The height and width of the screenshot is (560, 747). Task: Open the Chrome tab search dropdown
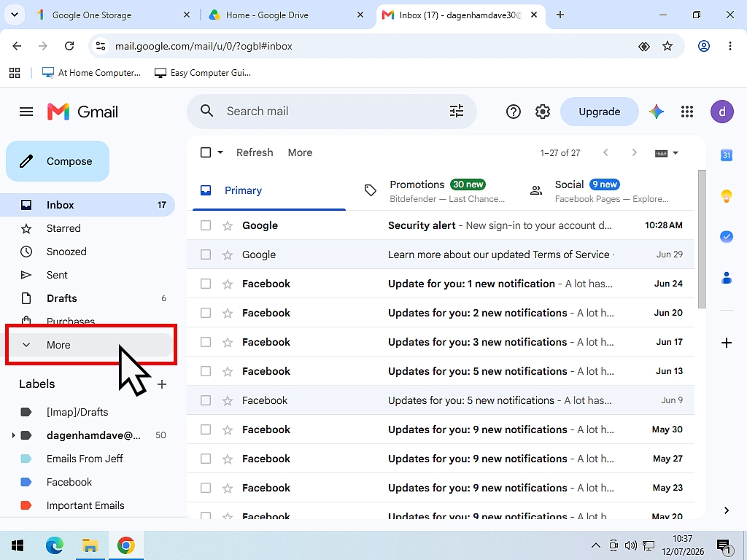(15, 15)
